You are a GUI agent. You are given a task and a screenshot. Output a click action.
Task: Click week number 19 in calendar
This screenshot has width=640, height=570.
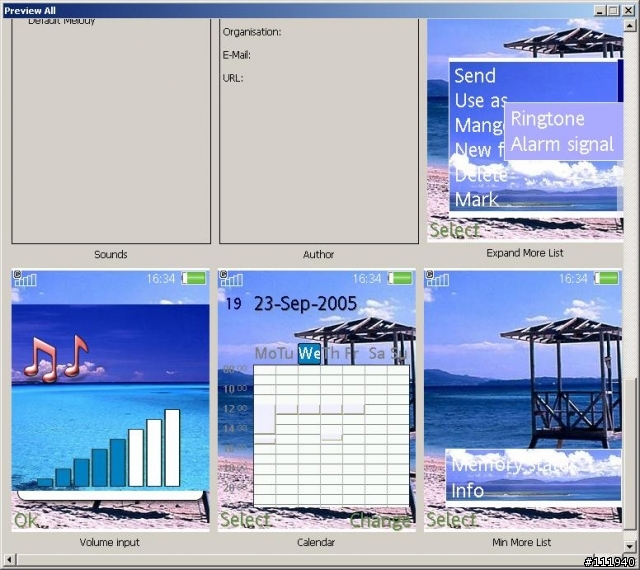pyautogui.click(x=233, y=304)
